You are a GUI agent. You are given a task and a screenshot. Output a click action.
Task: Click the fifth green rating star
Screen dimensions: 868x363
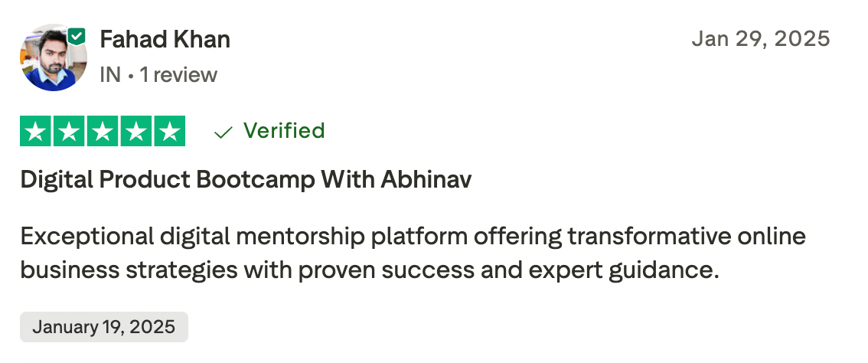[170, 131]
